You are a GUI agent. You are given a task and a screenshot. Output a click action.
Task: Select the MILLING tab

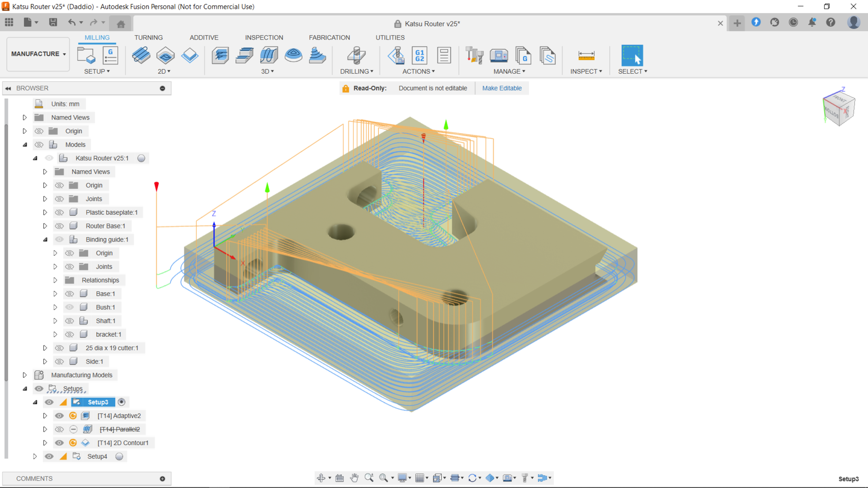click(97, 38)
